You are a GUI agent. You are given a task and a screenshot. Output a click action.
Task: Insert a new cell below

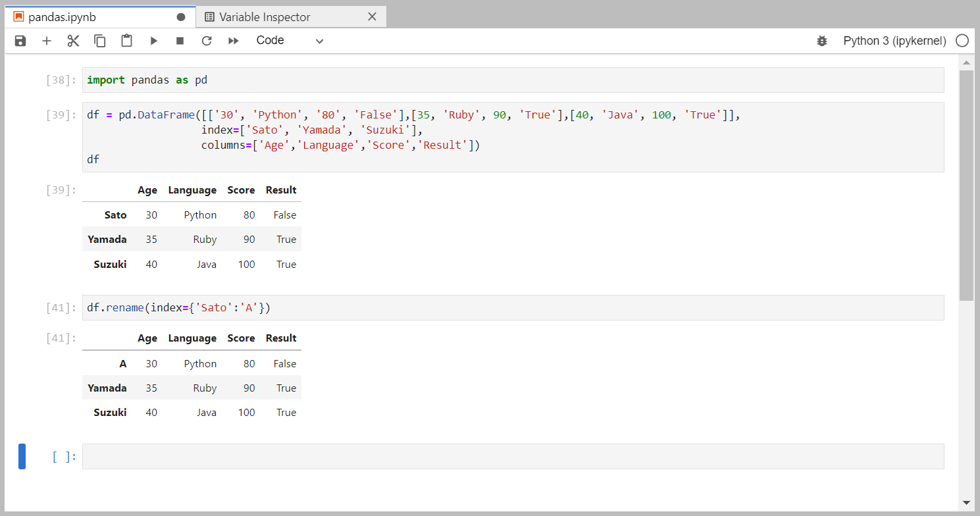tap(46, 40)
